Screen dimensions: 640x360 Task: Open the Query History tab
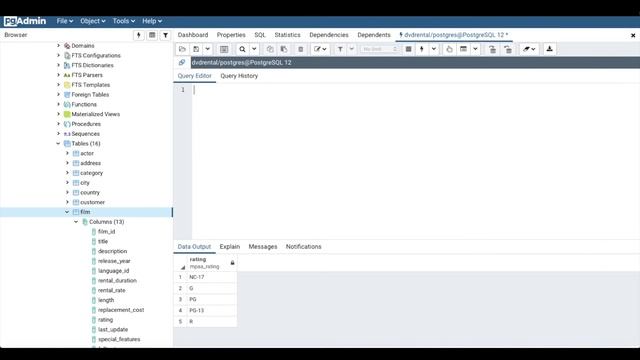239,76
